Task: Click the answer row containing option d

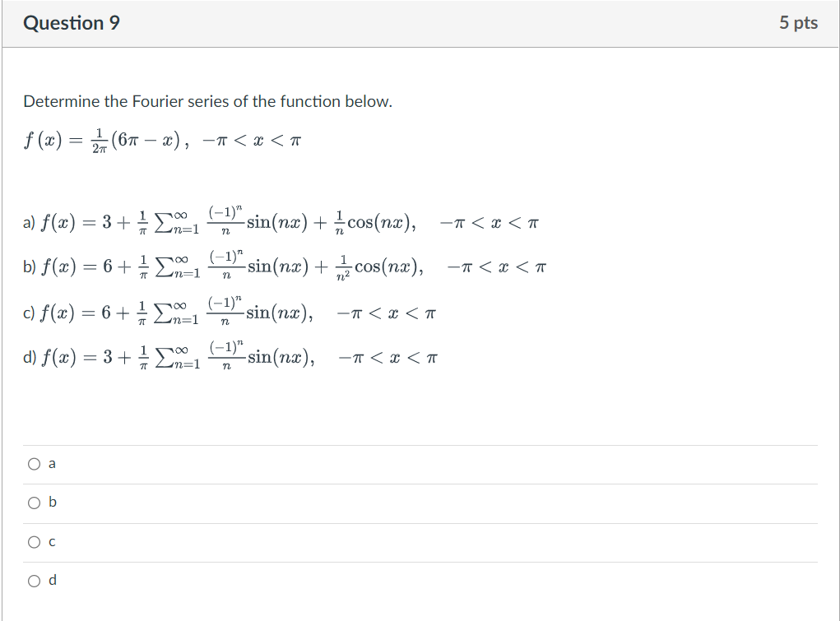Action: click(x=411, y=580)
